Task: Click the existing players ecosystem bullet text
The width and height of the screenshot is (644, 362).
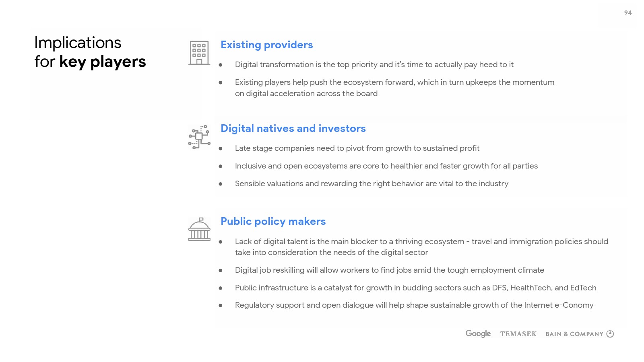Action: pos(394,88)
